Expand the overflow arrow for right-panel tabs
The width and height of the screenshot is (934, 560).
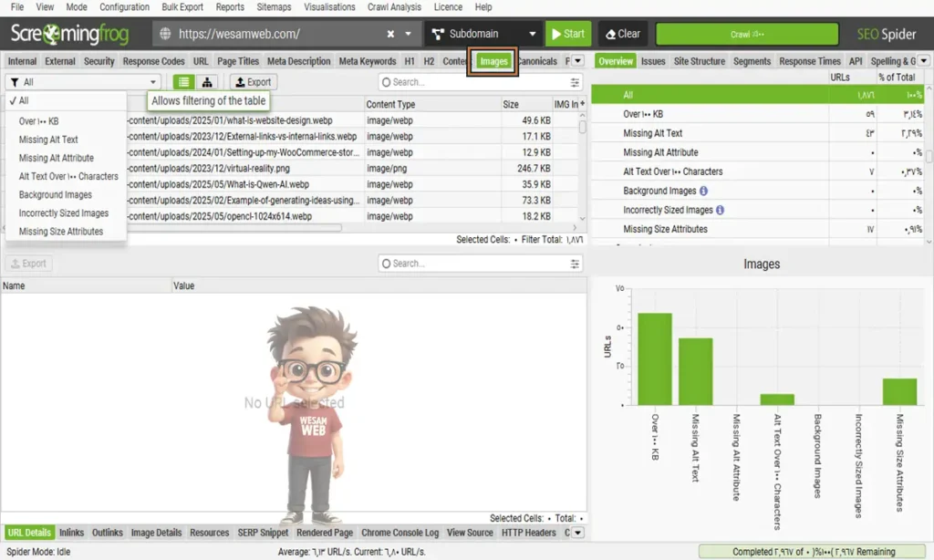[923, 61]
